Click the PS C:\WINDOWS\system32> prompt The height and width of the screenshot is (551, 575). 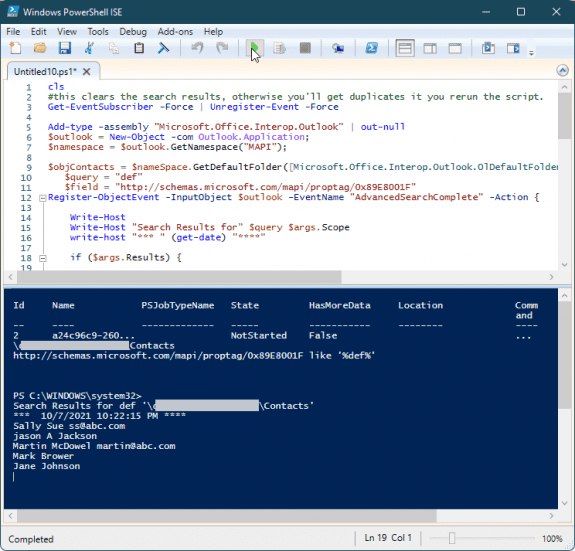point(77,396)
